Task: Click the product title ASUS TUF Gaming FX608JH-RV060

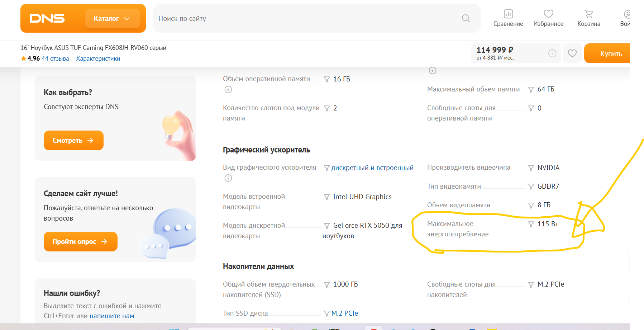Action: (x=93, y=48)
